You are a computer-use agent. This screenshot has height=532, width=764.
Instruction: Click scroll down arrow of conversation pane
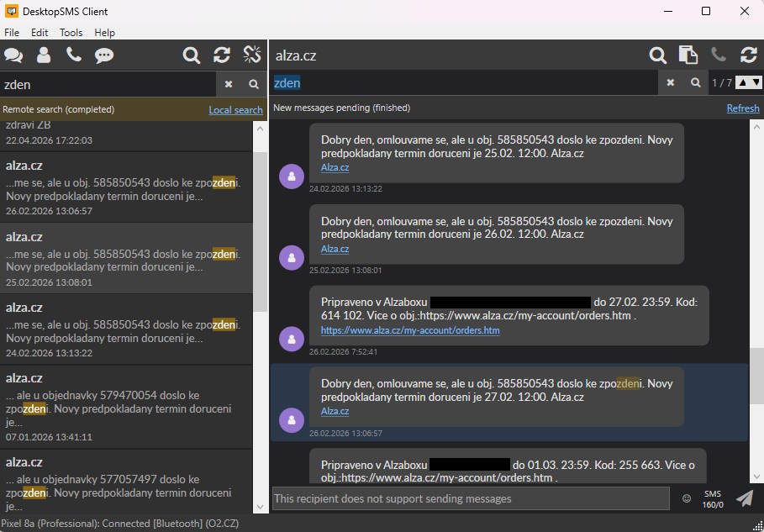point(756,477)
